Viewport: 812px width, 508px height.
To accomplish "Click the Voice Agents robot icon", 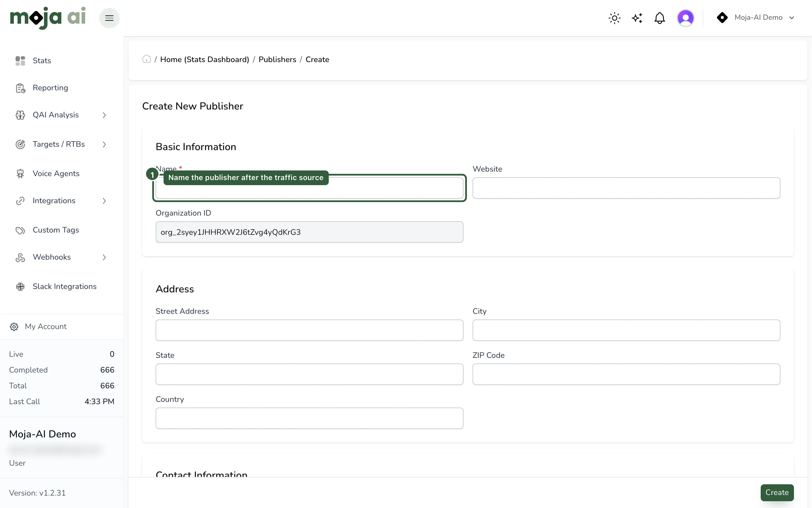I will [20, 174].
